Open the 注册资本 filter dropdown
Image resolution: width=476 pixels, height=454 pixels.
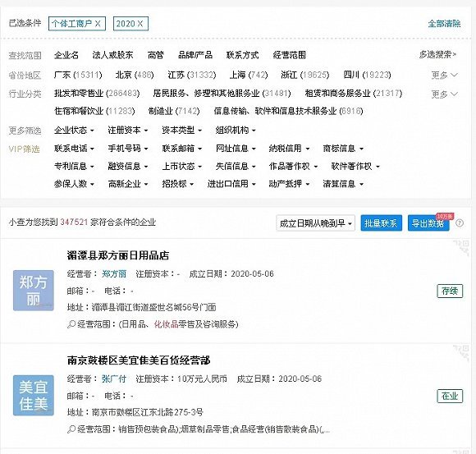pyautogui.click(x=128, y=131)
